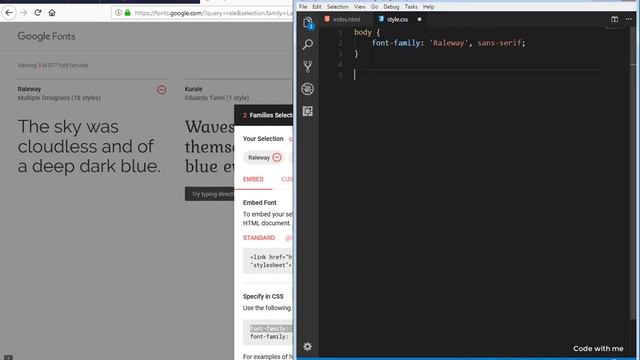Select the EMBED tab in selection drawer
The image size is (640, 360).
pyautogui.click(x=253, y=179)
